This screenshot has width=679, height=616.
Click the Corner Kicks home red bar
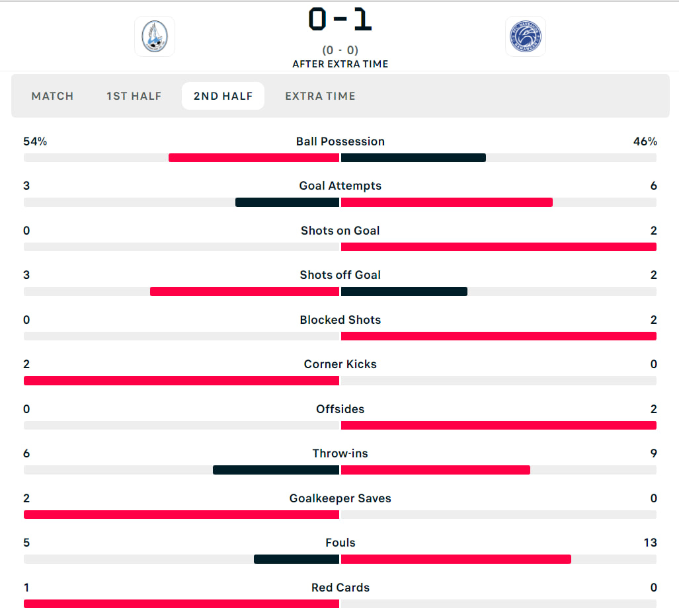(181, 381)
